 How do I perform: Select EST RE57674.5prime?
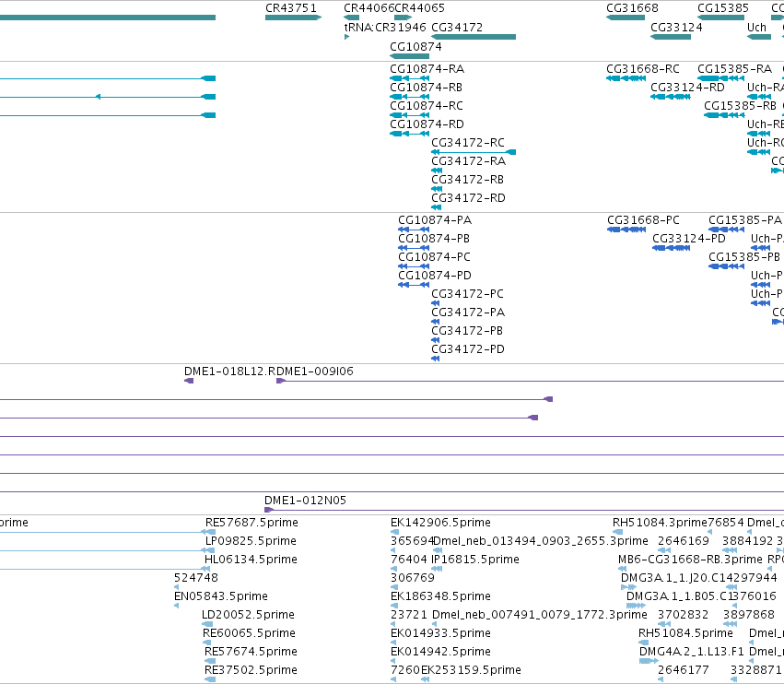click(251, 652)
